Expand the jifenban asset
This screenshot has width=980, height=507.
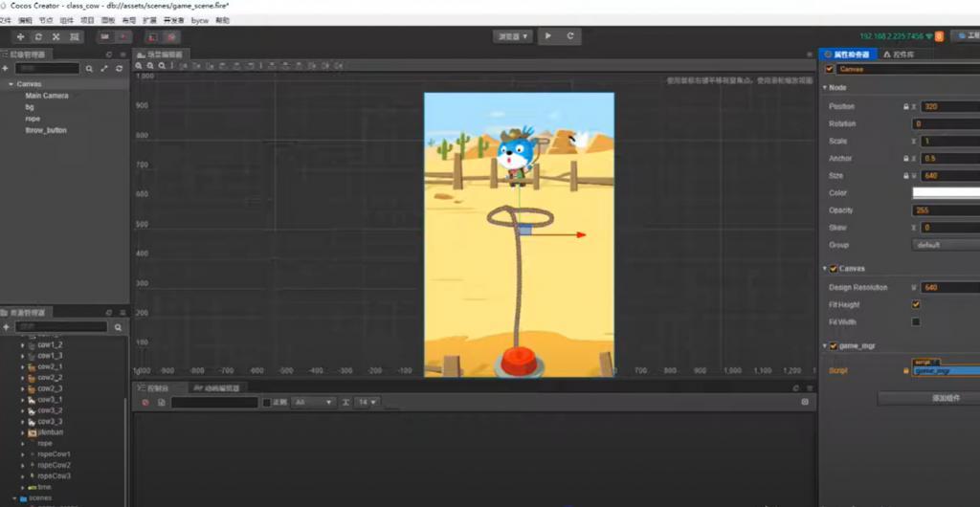tap(23, 432)
